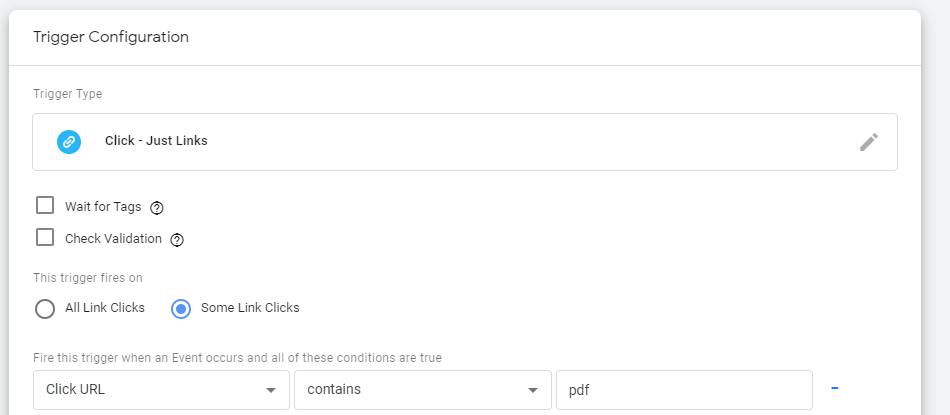
Task: Open help icon next to Check Validation
Action: [x=177, y=240]
